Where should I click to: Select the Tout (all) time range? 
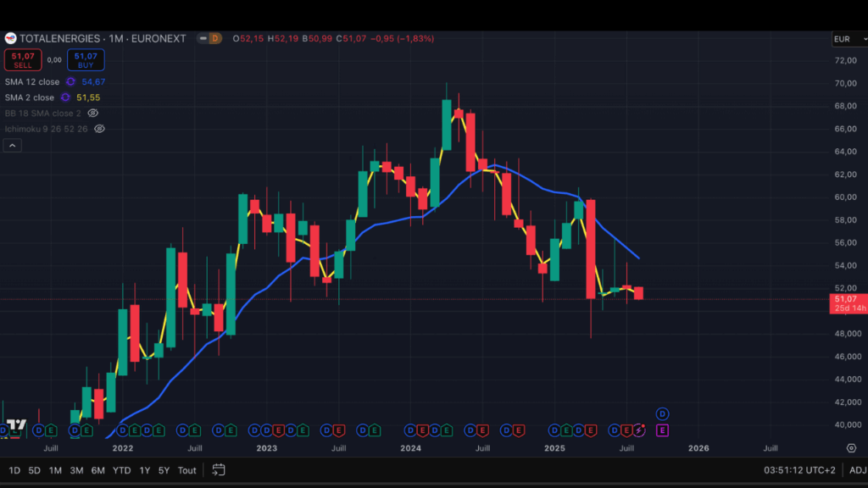[187, 470]
